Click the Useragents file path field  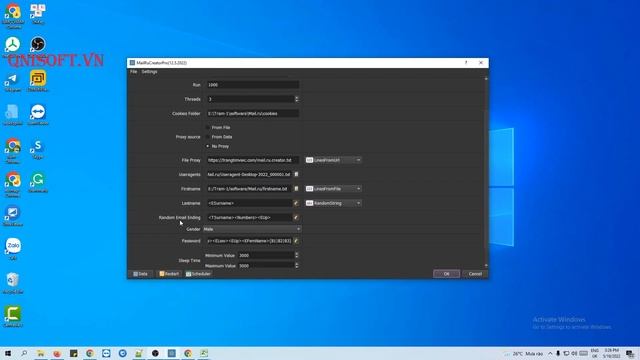coord(249,175)
